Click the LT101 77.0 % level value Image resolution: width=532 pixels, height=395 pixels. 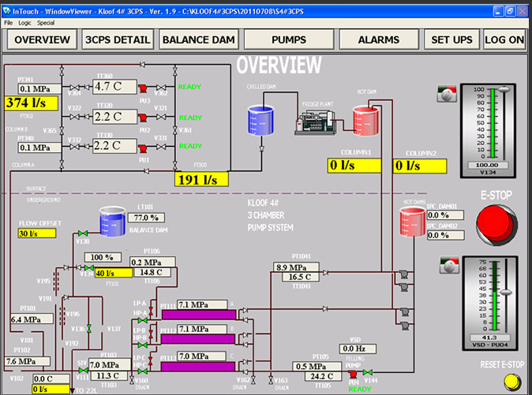(x=146, y=218)
